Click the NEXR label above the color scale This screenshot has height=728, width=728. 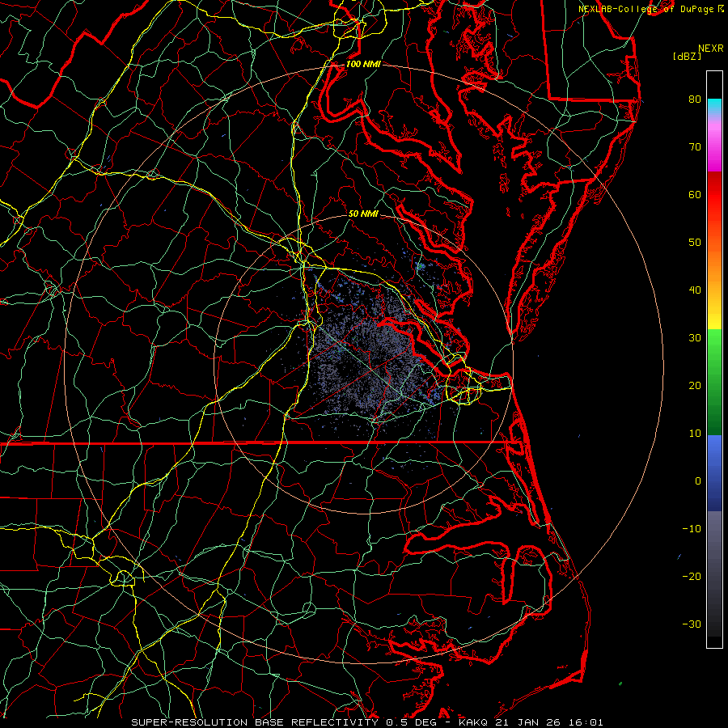click(710, 48)
